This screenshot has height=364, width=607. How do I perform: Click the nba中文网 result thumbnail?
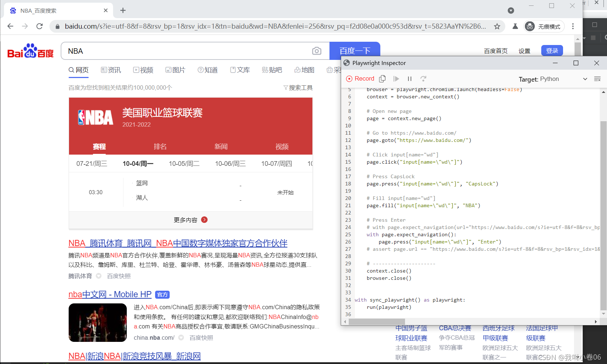(x=98, y=323)
